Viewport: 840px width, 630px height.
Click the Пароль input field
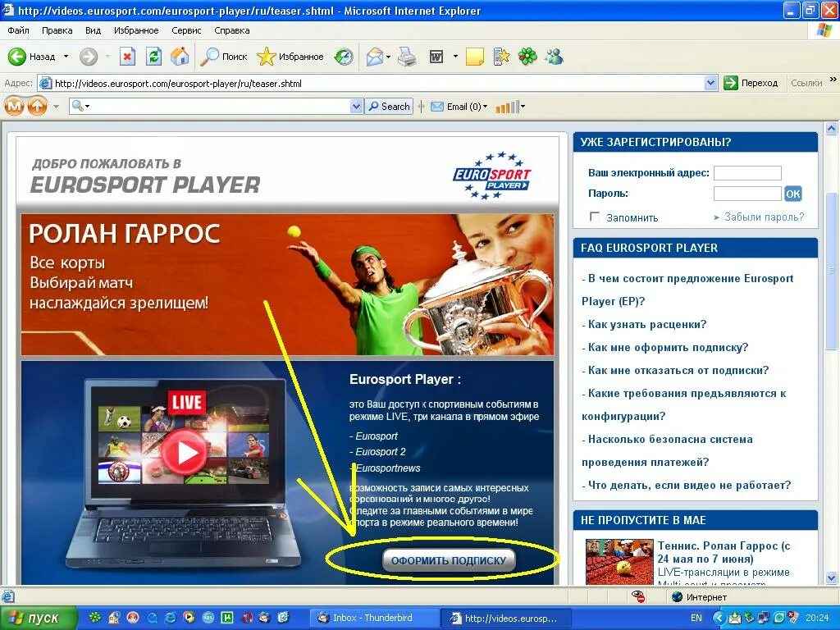[x=747, y=194]
